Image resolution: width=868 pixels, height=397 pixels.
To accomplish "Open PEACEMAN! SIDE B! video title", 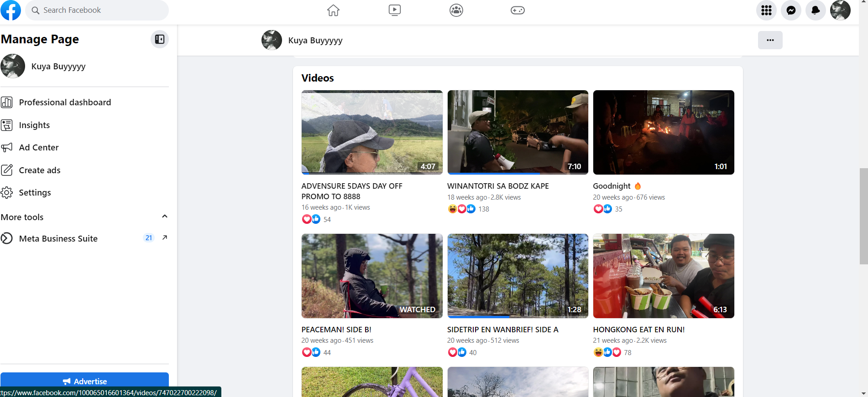I will (336, 330).
